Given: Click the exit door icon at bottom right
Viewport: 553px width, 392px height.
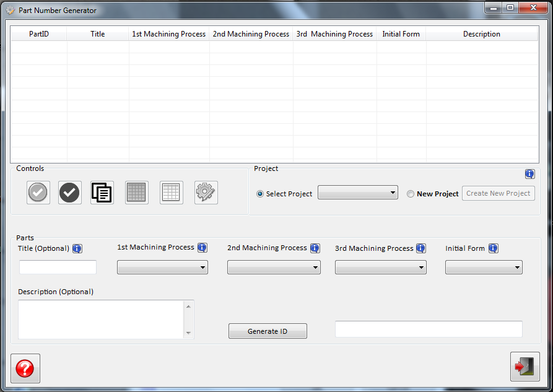Looking at the screenshot, I should click(525, 366).
